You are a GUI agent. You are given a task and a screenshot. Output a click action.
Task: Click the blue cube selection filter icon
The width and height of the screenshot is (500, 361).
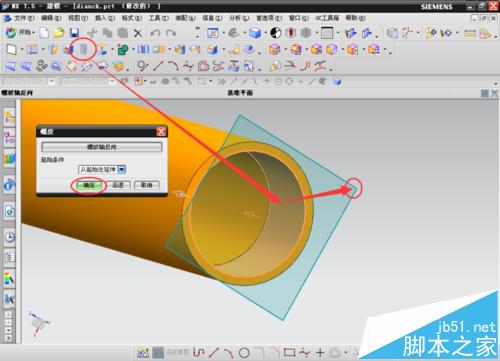tap(337, 81)
